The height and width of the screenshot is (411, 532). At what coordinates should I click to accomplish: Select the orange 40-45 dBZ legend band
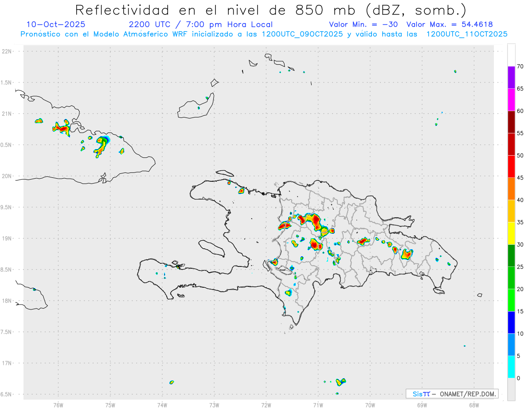(x=511, y=189)
